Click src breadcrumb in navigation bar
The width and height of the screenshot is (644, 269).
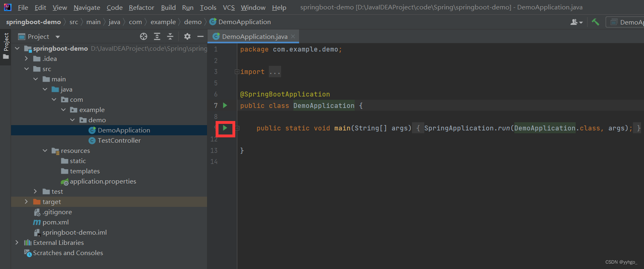tap(74, 22)
